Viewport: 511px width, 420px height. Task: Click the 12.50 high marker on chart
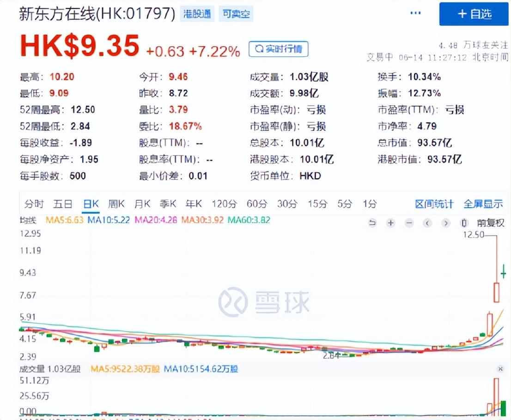click(x=474, y=234)
